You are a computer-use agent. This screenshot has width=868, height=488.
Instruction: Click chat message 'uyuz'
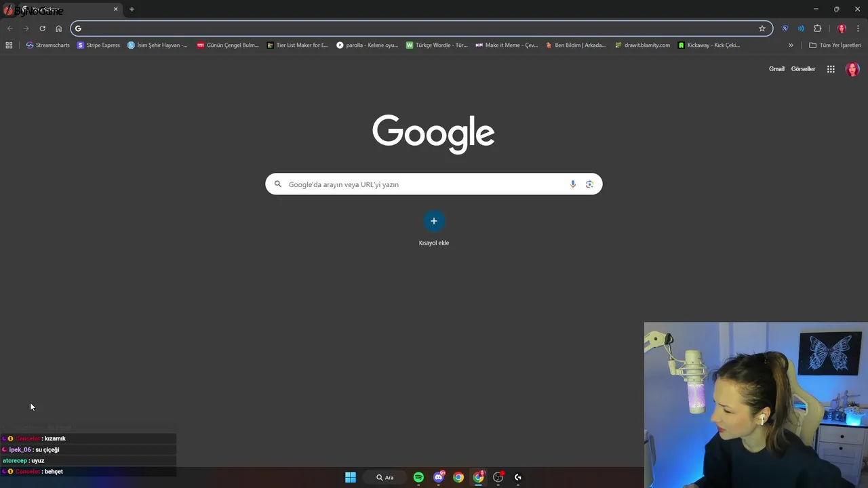37,460
